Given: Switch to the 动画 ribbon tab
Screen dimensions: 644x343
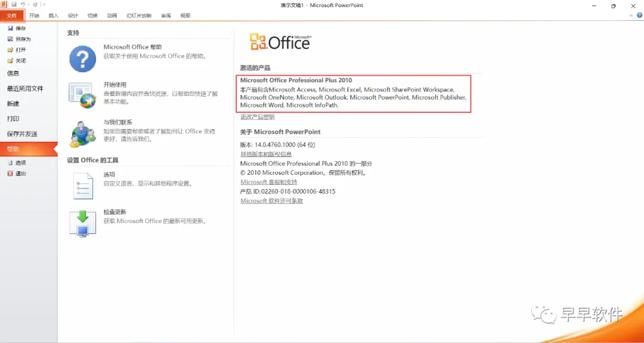Looking at the screenshot, I should [112, 16].
